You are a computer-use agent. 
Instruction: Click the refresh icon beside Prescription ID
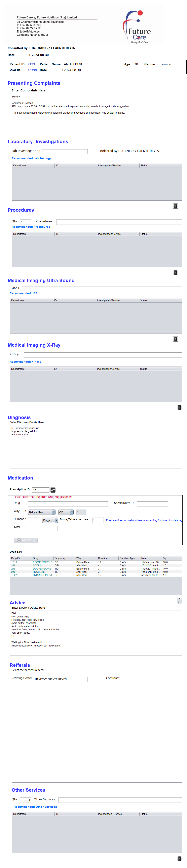tap(53, 490)
